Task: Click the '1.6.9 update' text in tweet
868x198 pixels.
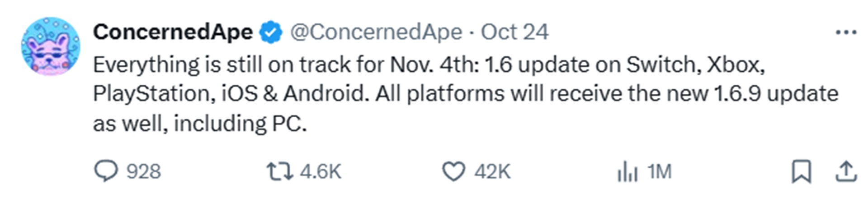Action: [776, 94]
